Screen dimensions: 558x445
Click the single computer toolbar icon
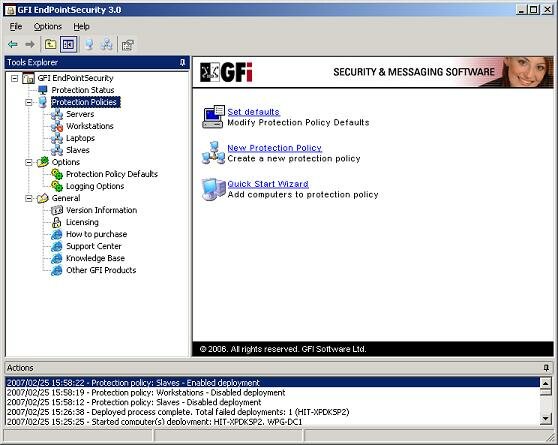tap(89, 44)
